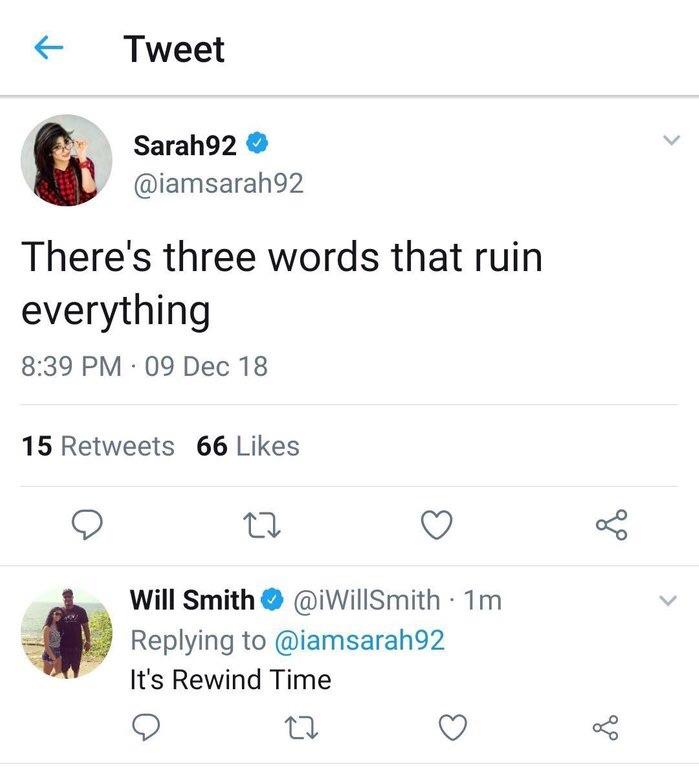Viewport: 699px width, 767px height.
Task: Reply to Sarah92's main tweet
Action: coord(90,524)
